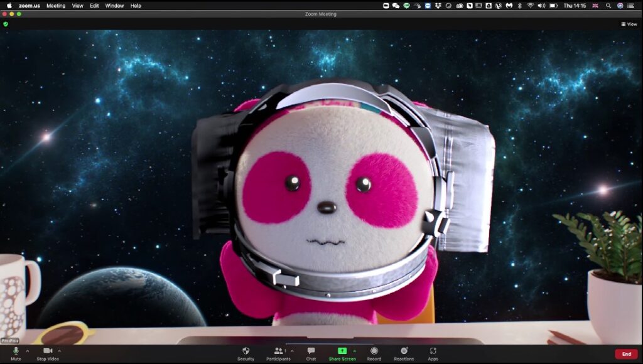Viewport: 643px width, 364px height.
Task: Open the Apps panel
Action: point(433,354)
